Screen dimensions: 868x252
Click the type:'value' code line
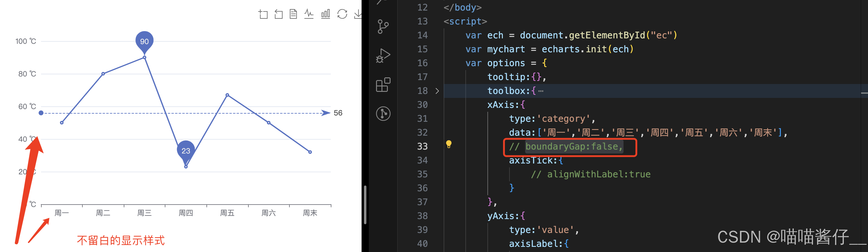tap(544, 230)
